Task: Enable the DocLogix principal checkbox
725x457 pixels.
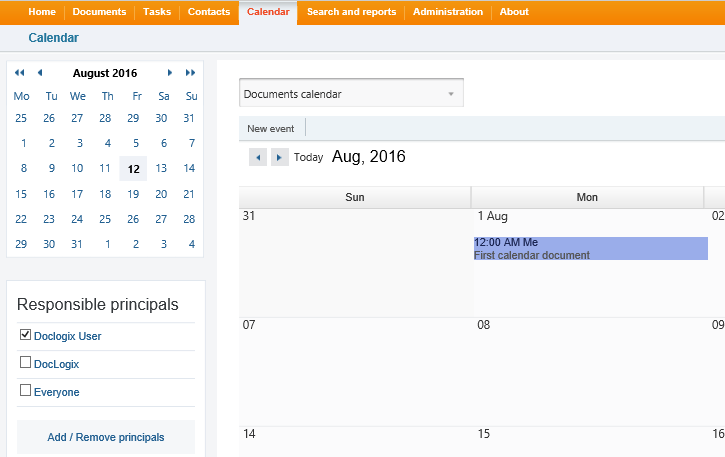Action: coord(26,363)
